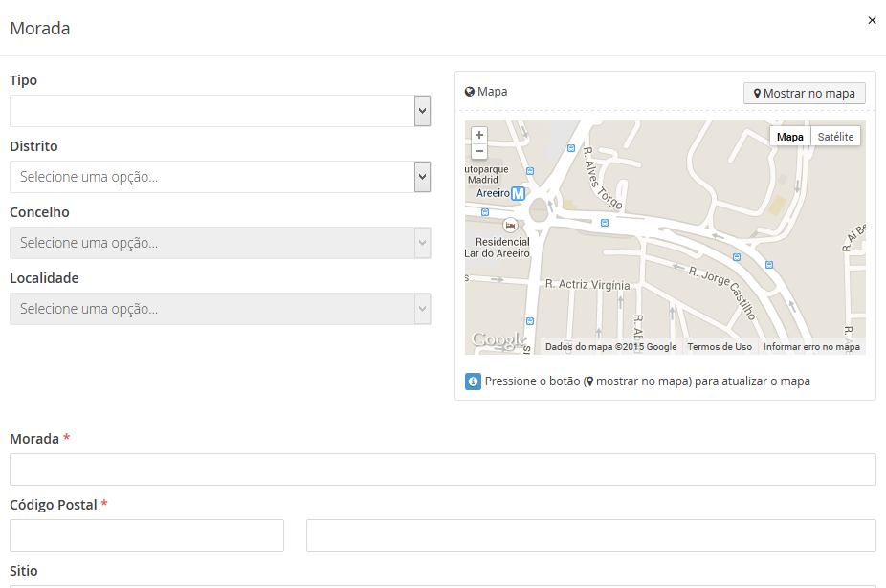Close the Morada dialog
The width and height of the screenshot is (886, 588).
(872, 20)
